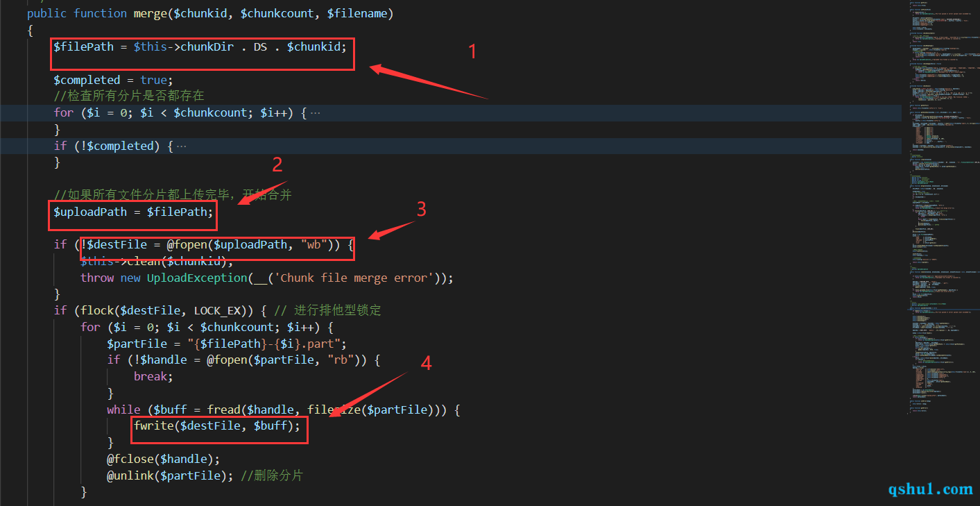Click the UploadException class name
The image size is (980, 506).
coord(197,278)
